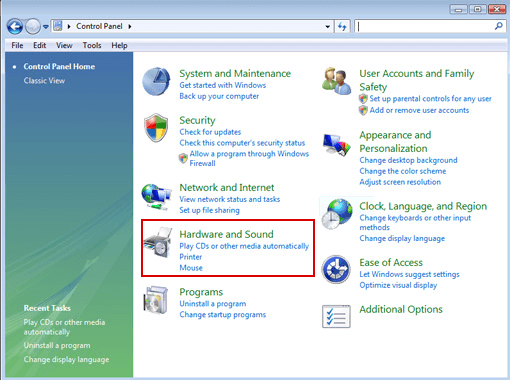Click Back up your computer

219,96
